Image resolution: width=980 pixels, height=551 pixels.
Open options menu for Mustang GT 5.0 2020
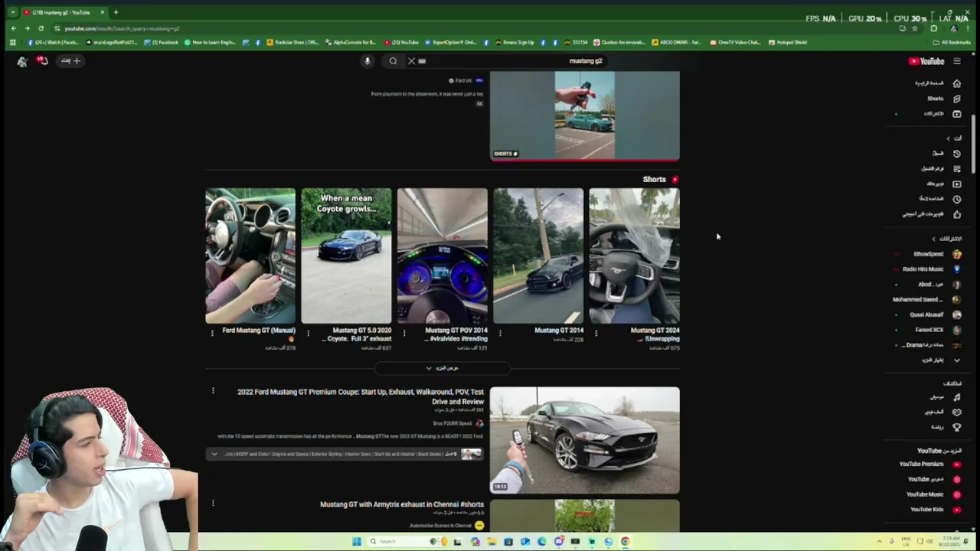pos(309,333)
